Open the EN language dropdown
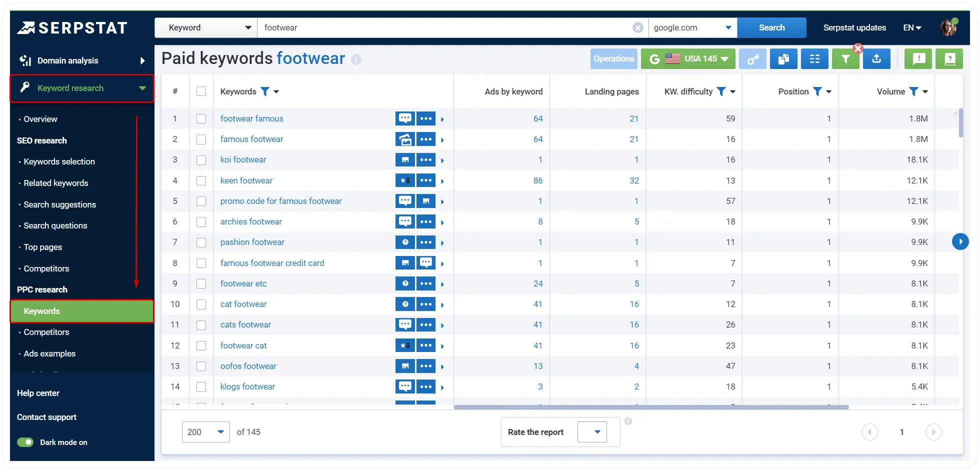 click(912, 27)
